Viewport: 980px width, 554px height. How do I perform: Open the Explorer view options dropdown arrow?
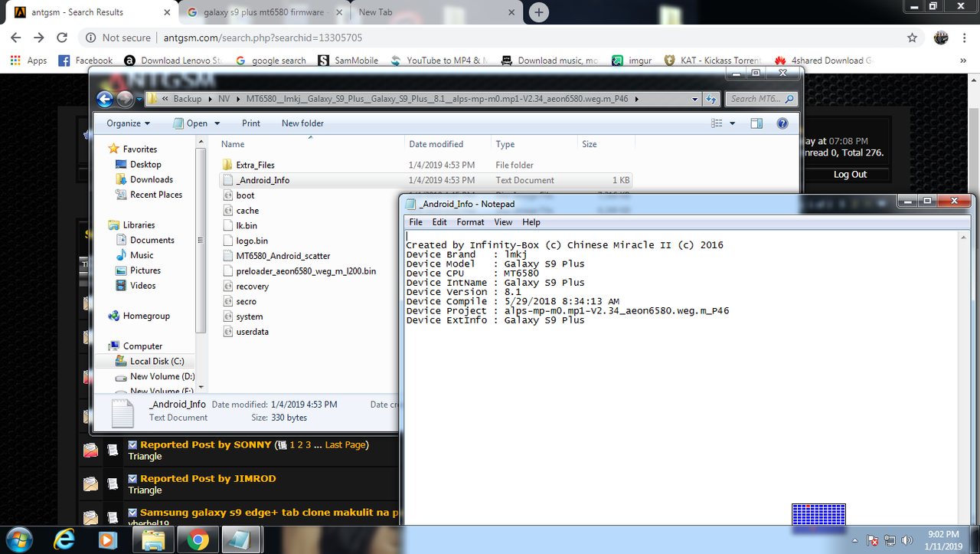pos(732,123)
